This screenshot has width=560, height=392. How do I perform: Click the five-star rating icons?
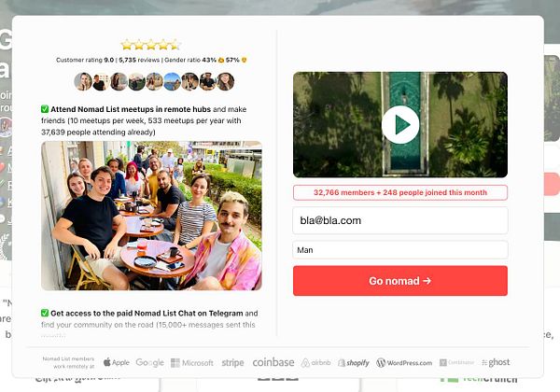click(x=150, y=45)
